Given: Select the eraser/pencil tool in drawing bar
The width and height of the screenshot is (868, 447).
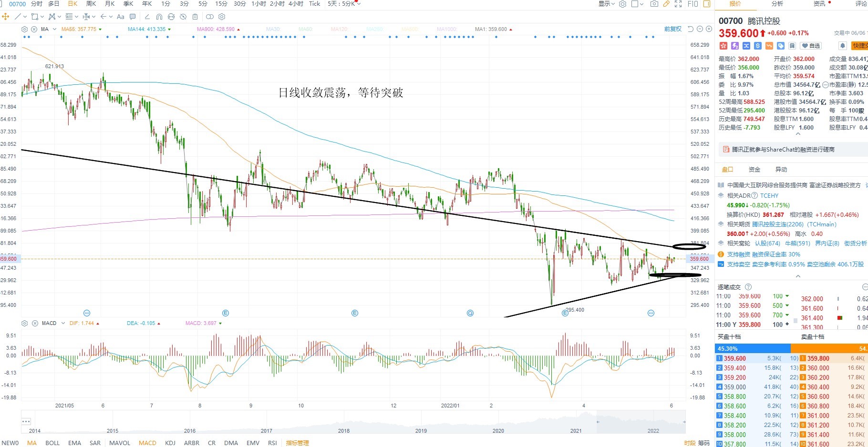Looking at the screenshot, I should [147, 17].
